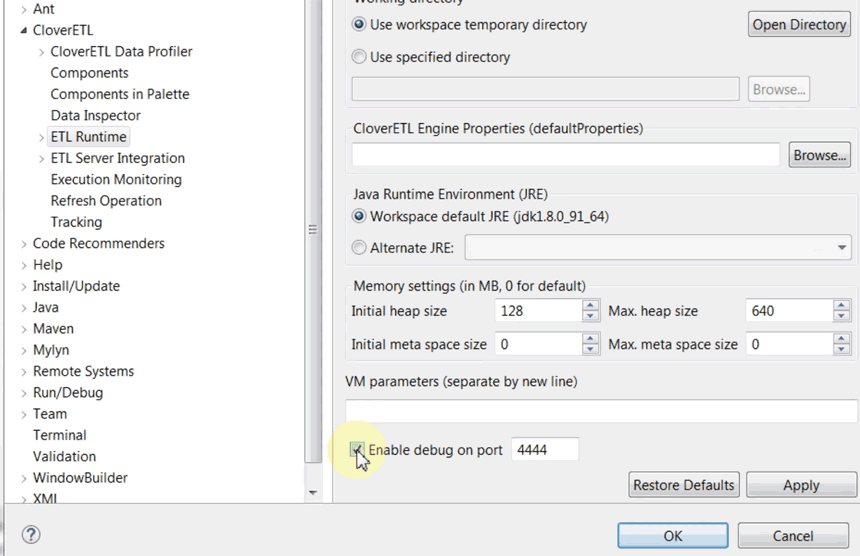
Task: Click the tree scrollbar down arrow
Action: 313,493
